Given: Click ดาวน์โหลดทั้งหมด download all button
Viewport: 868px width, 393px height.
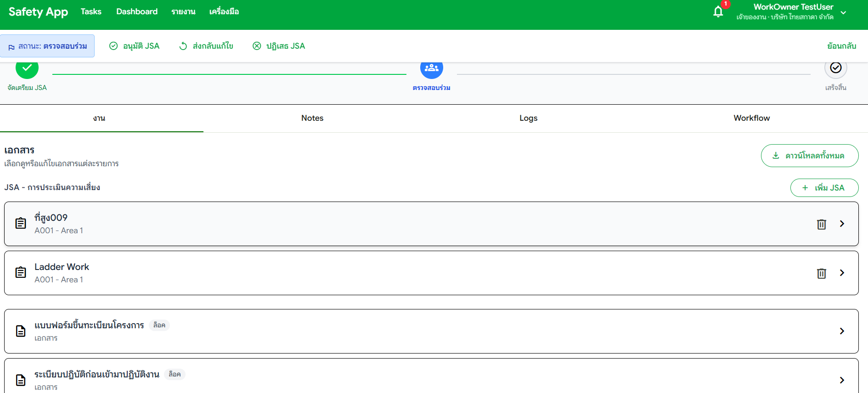Looking at the screenshot, I should 810,156.
